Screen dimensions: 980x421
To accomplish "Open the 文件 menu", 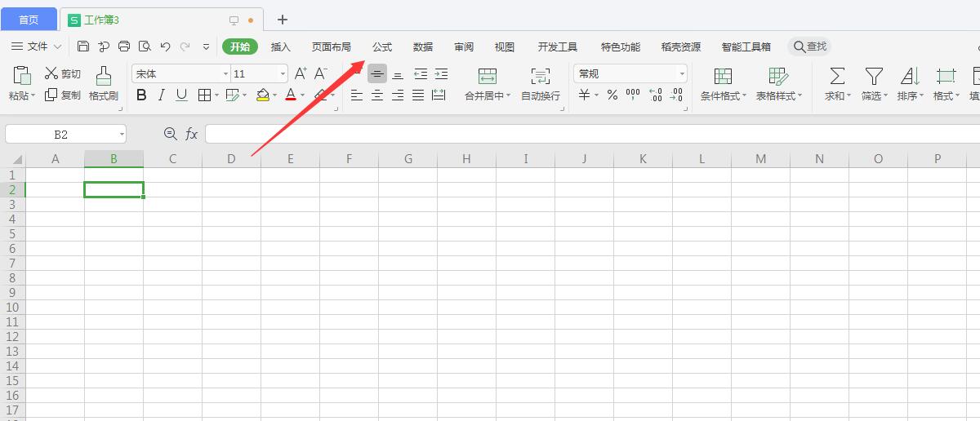I will pyautogui.click(x=37, y=47).
